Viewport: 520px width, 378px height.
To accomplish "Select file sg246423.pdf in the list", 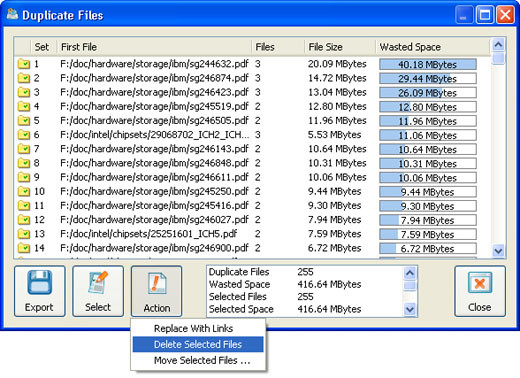I will tap(154, 92).
